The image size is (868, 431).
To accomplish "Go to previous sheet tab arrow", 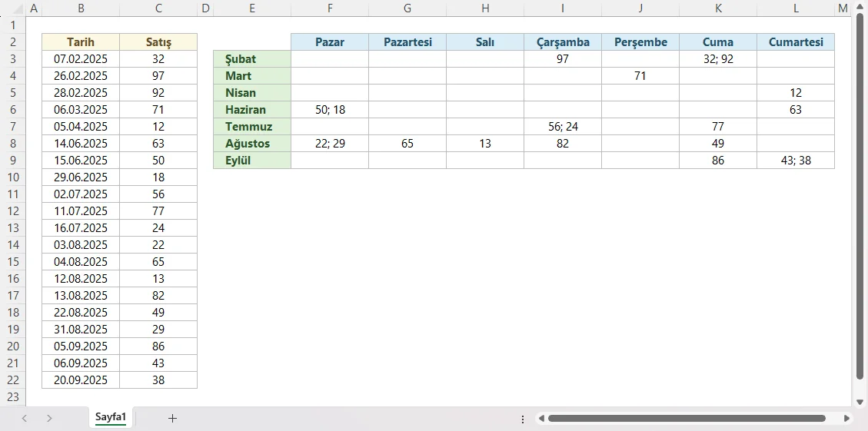I will [x=25, y=418].
